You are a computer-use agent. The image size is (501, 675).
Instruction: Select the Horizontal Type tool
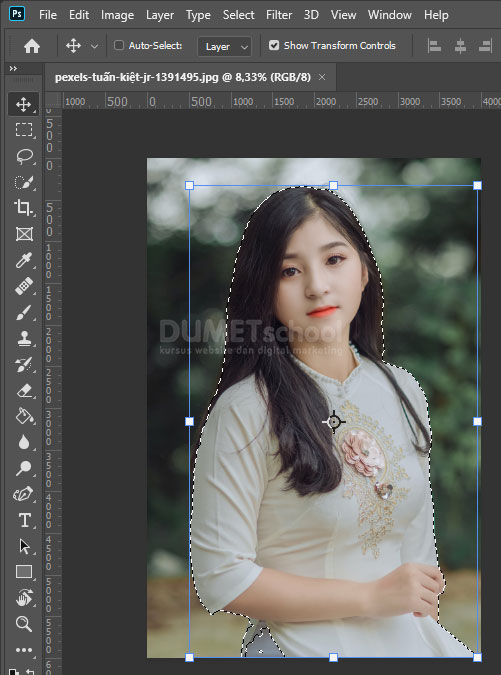coord(25,520)
